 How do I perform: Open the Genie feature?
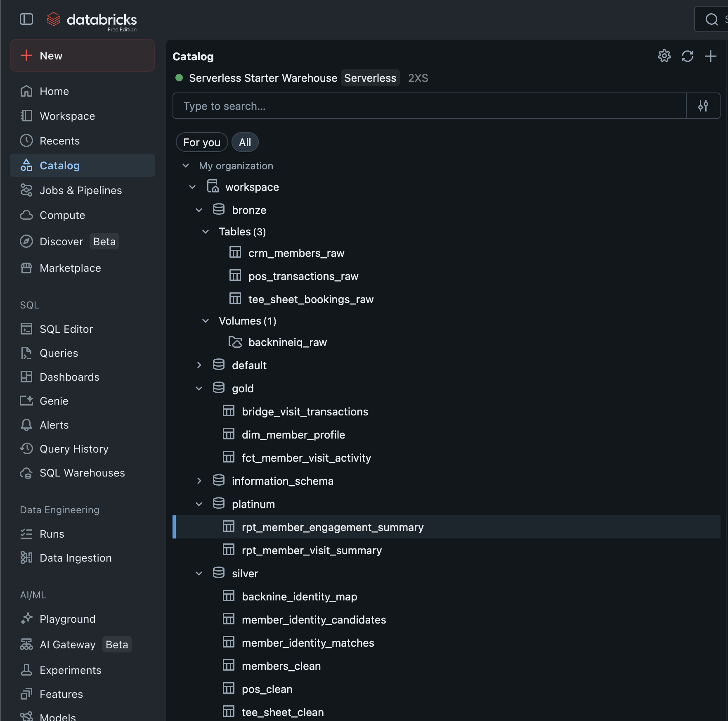tap(54, 401)
